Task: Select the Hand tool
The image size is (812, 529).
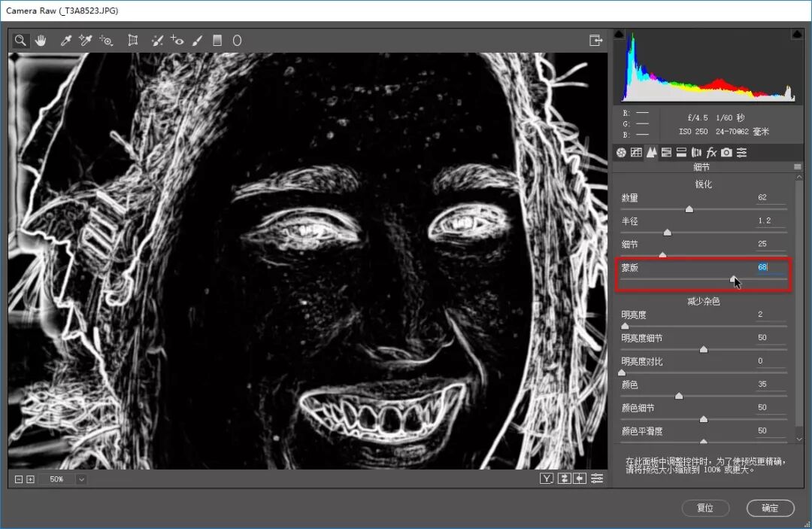Action: click(x=41, y=41)
